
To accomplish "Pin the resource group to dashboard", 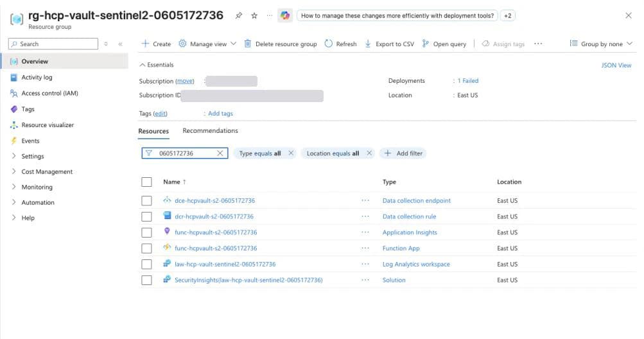I will (239, 15).
